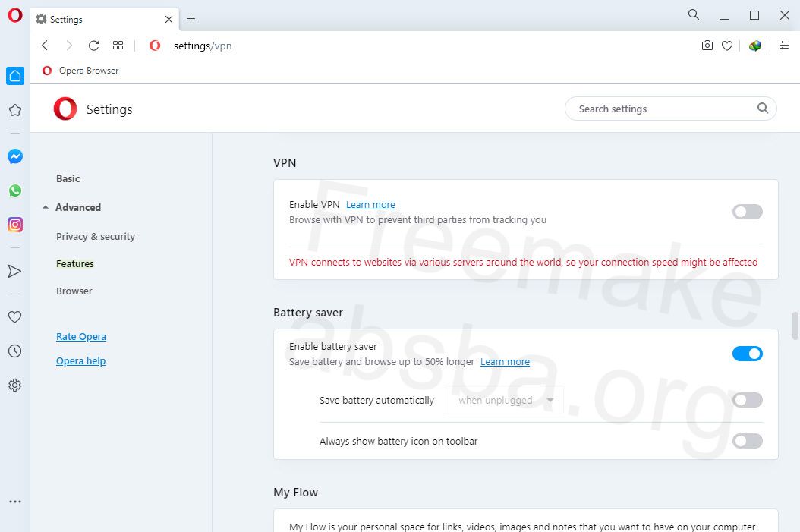Open My Flow arrow icon in sidebar
Screen dimensions: 800x532
(x=14, y=271)
